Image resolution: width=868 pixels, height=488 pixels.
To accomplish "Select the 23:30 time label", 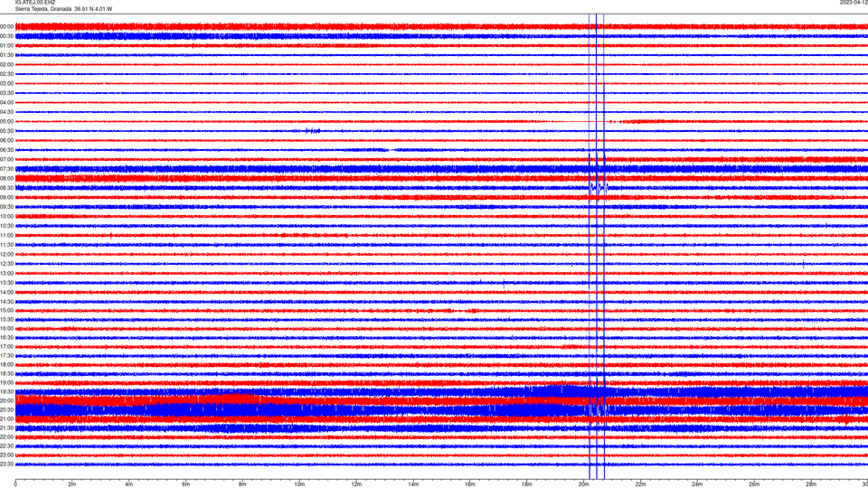I will pos(6,465).
